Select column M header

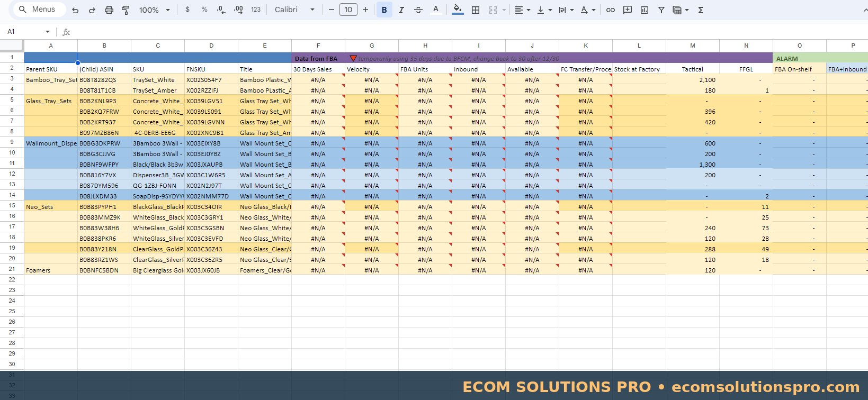point(693,46)
